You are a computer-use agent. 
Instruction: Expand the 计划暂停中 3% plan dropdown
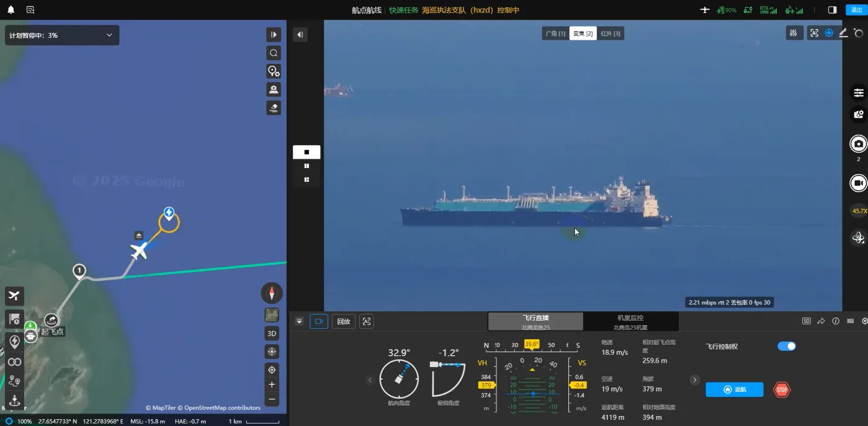(x=62, y=35)
